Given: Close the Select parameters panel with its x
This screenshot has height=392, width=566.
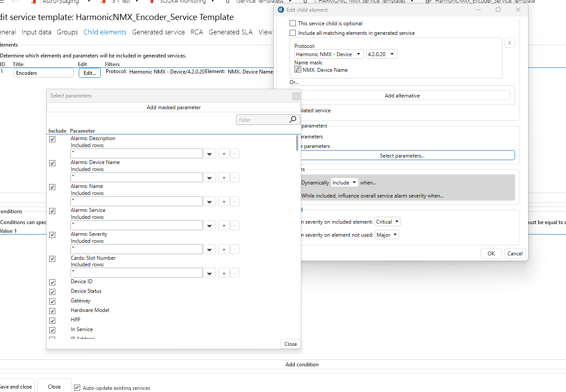Looking at the screenshot, I should [296, 96].
